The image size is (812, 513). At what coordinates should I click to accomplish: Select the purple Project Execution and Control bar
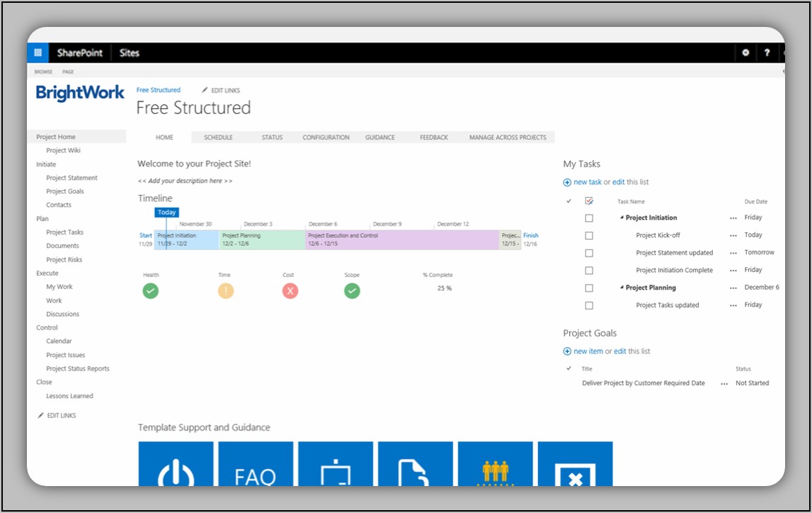pos(402,239)
